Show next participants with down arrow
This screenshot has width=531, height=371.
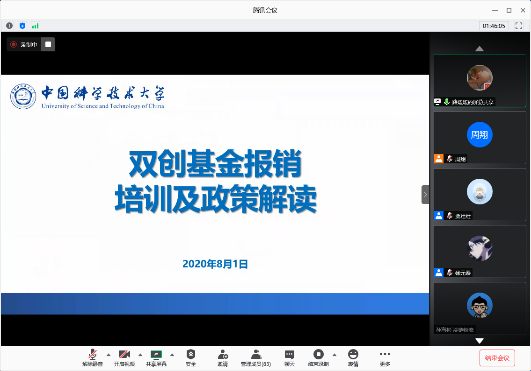click(479, 341)
